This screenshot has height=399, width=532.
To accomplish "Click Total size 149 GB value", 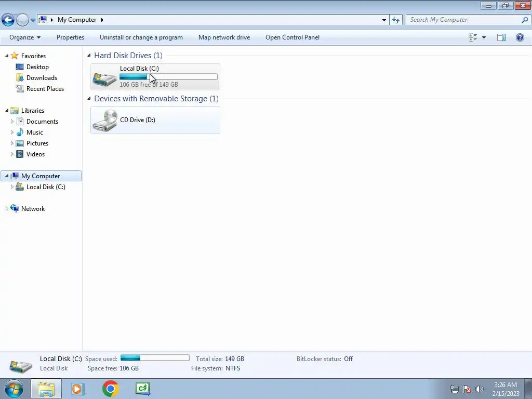I will (234, 358).
